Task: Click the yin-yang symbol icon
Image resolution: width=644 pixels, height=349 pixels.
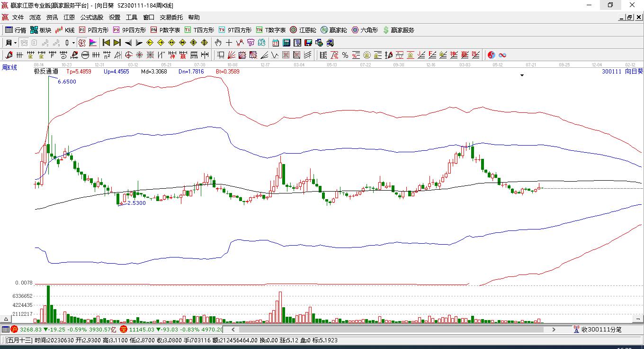Action: click(492, 55)
